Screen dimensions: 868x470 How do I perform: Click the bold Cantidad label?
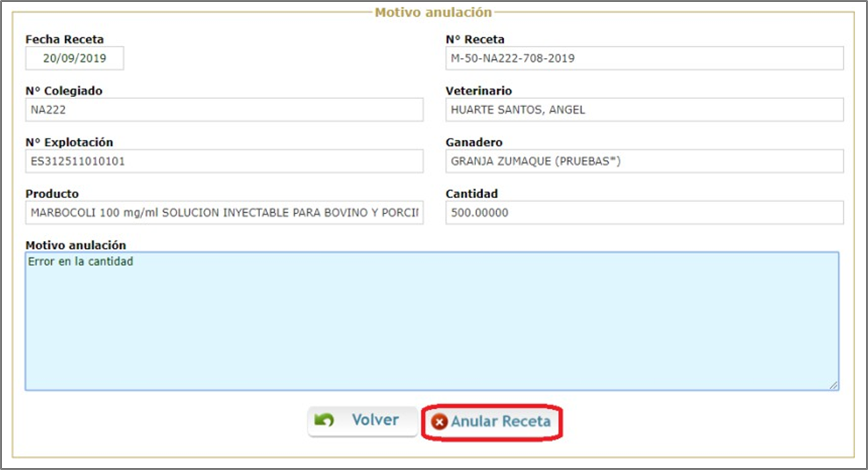[x=471, y=194]
